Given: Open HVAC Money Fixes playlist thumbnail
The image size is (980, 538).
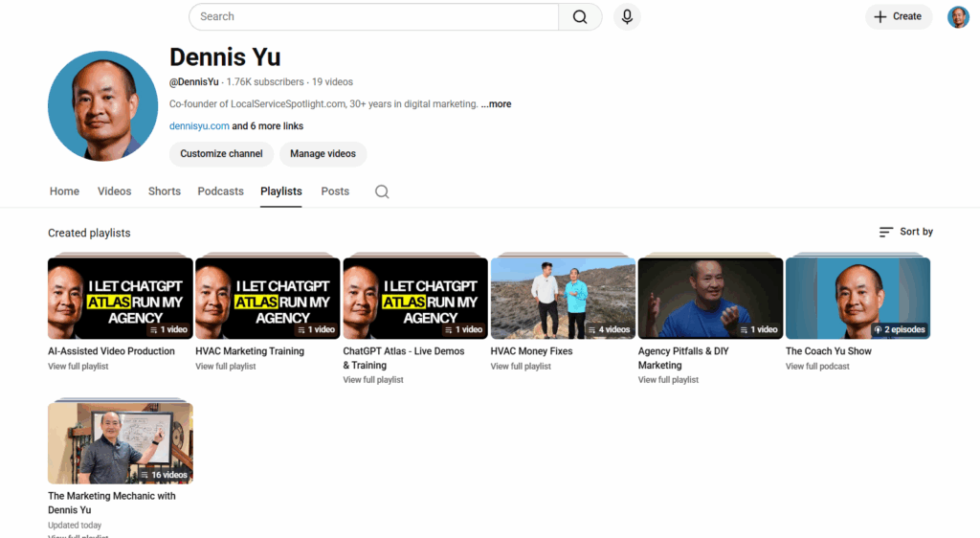Looking at the screenshot, I should (x=563, y=298).
